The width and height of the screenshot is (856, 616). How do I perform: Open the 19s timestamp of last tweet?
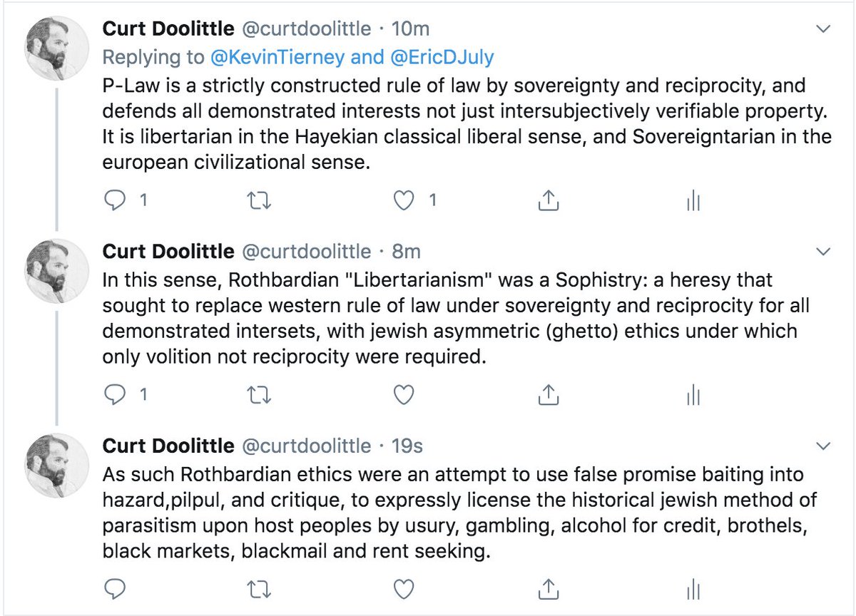click(407, 447)
